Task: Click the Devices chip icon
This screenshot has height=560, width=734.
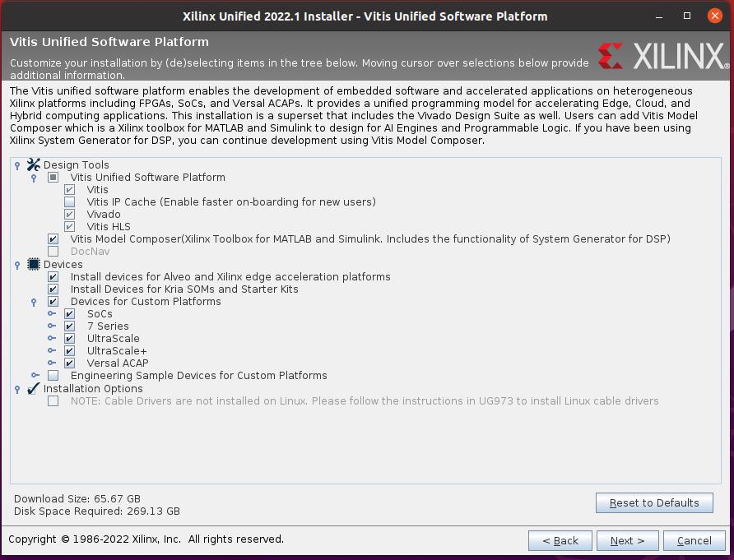Action: (x=33, y=264)
